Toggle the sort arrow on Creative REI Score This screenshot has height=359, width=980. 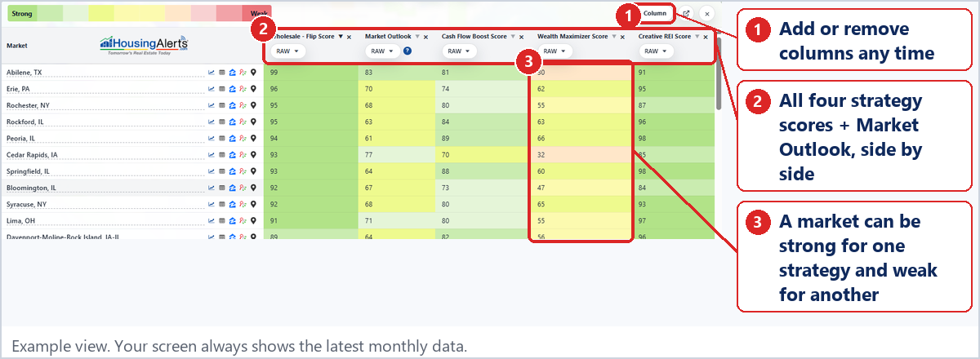coord(697,37)
